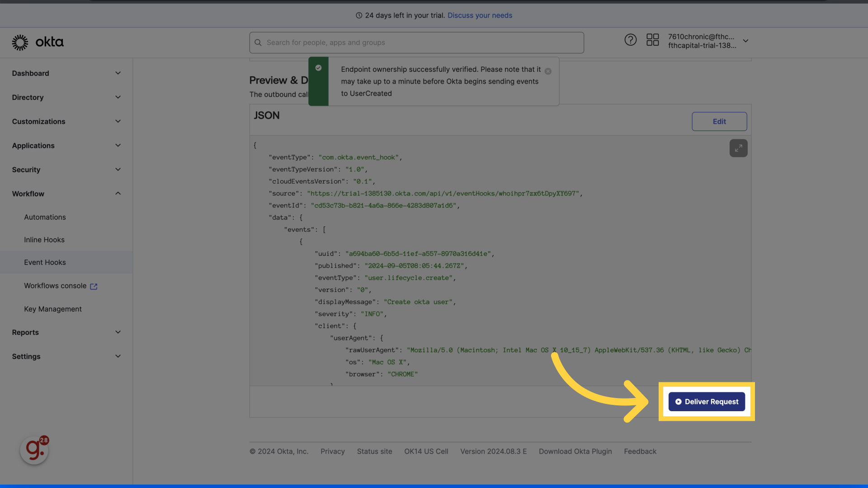This screenshot has width=868, height=488.
Task: Expand the Applications menu chevron
Action: coord(118,145)
